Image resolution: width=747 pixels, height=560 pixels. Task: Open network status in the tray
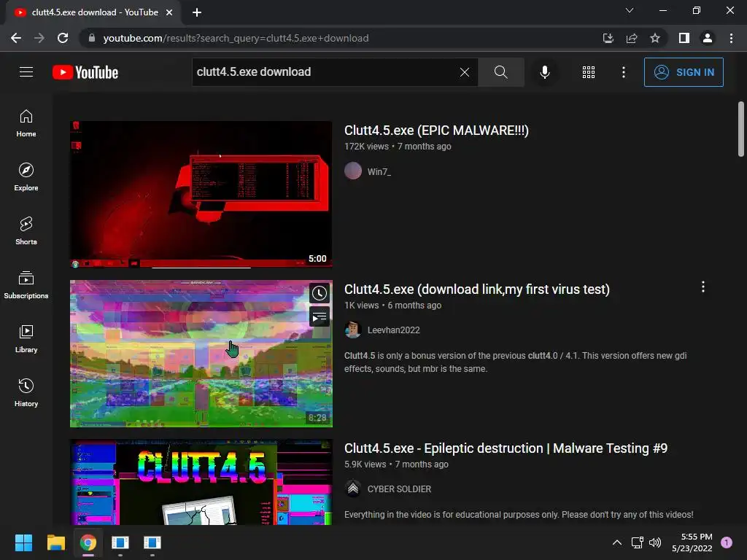click(x=637, y=542)
